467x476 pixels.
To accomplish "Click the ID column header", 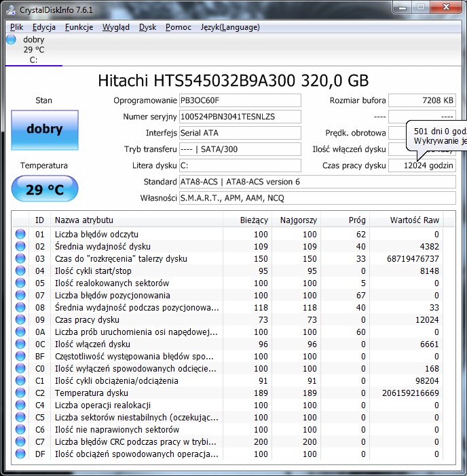I will 39,220.
